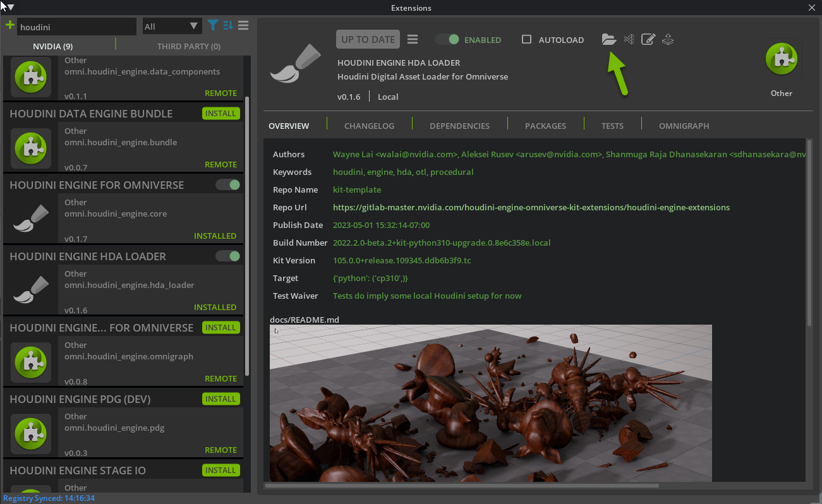
Task: Click the omni.houdini_engine.core brush icon
Action: coord(31,219)
